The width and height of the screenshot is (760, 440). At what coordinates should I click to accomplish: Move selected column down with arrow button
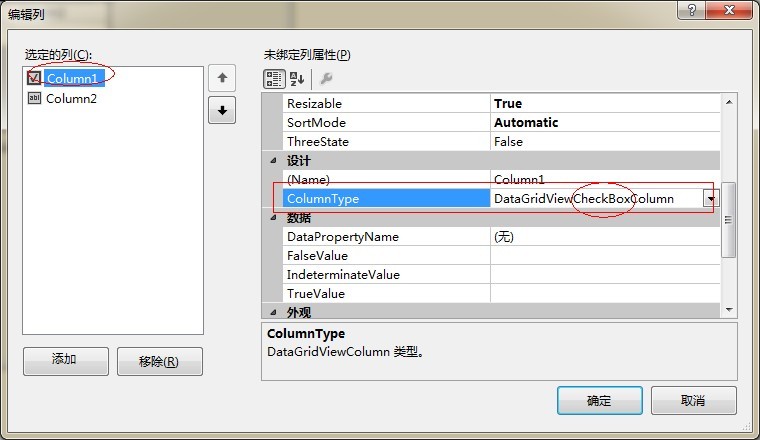point(222,110)
